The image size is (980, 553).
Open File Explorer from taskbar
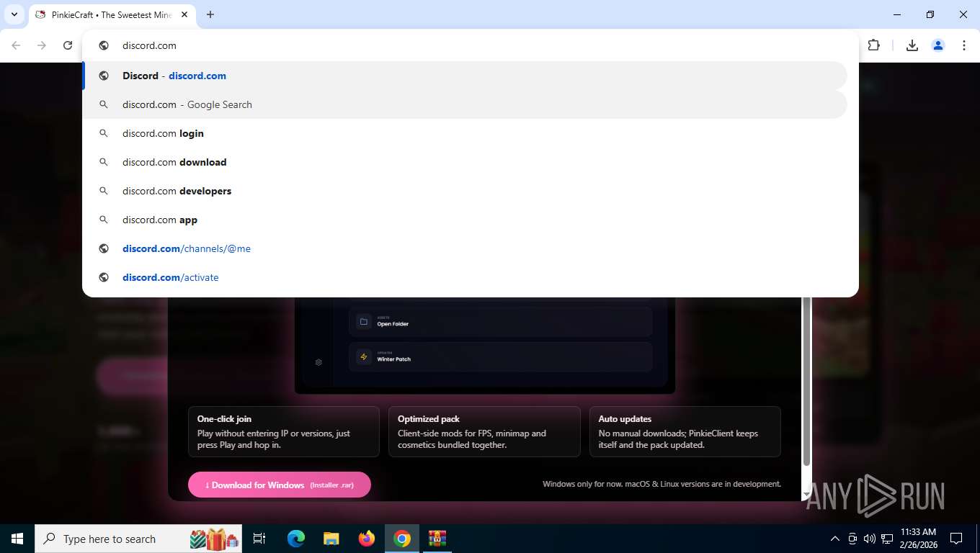(x=331, y=539)
